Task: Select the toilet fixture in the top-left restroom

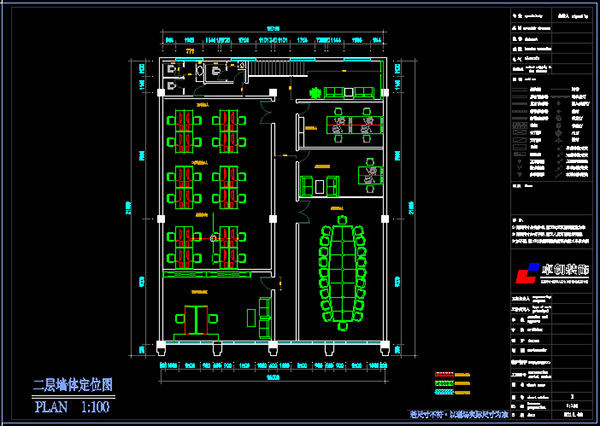Action: tap(172, 71)
